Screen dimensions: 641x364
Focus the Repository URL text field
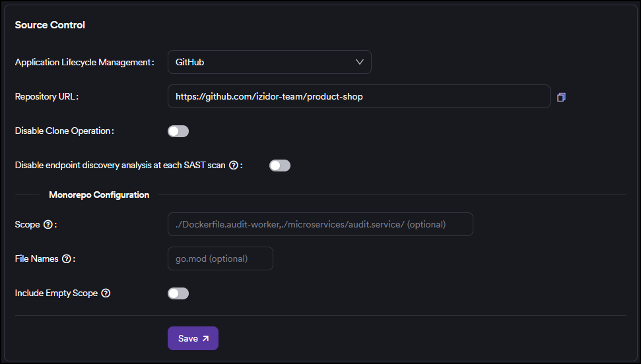[358, 96]
